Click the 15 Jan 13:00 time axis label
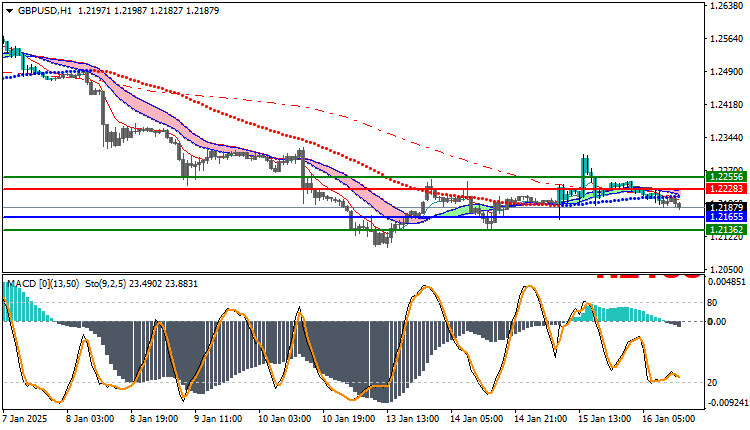 click(605, 419)
